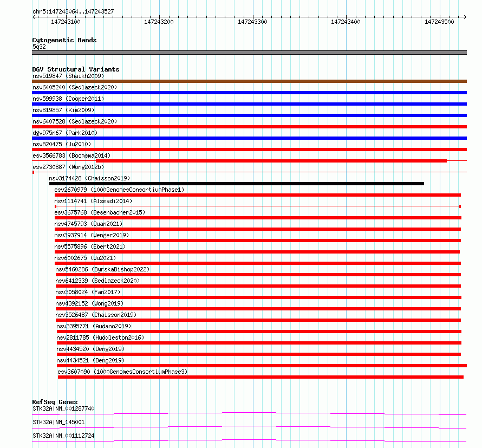
Task: Click nsv3058024 (Fan2017) label
Action: pyautogui.click(x=88, y=292)
